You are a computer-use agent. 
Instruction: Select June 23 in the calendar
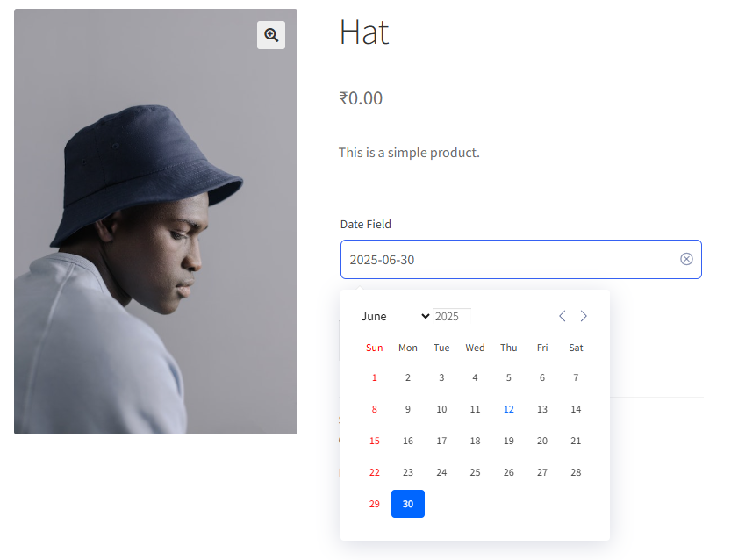pos(408,472)
